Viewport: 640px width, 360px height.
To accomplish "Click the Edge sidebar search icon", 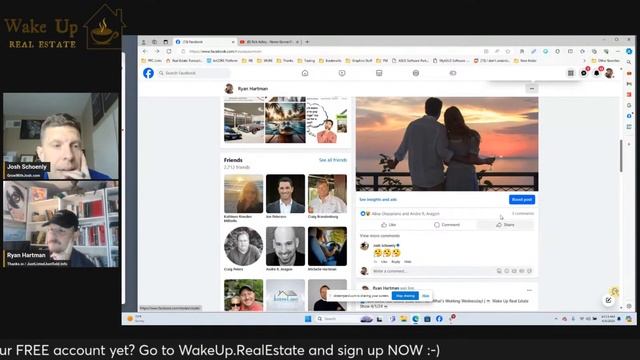I will pos(629,62).
